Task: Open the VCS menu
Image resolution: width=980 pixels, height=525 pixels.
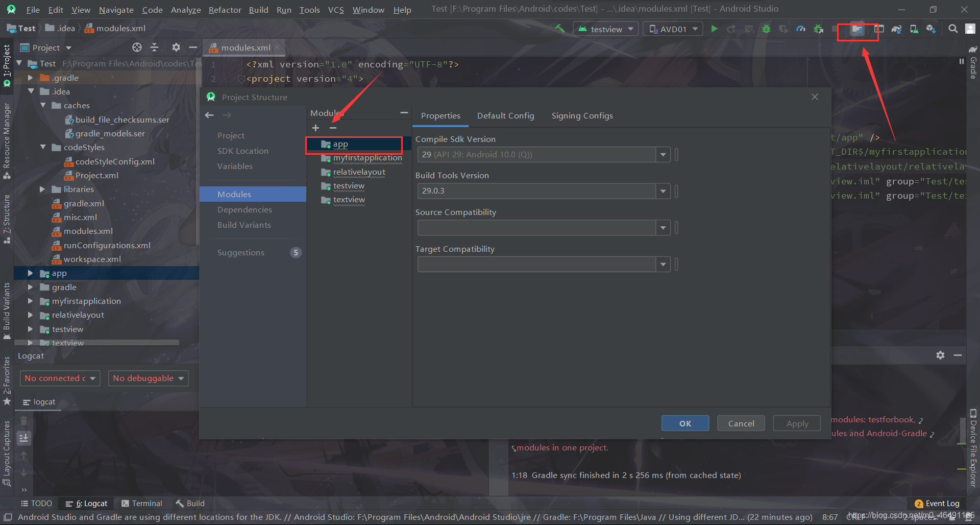Action: click(336, 10)
